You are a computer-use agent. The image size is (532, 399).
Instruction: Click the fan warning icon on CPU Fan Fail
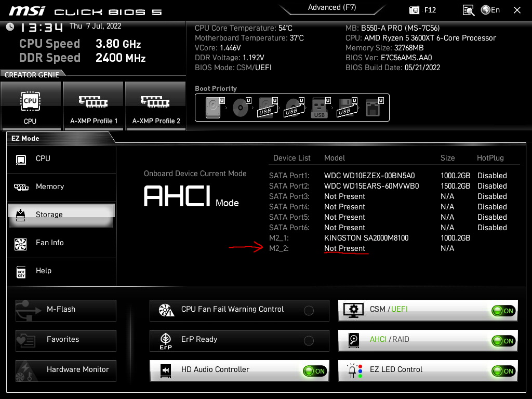point(166,310)
